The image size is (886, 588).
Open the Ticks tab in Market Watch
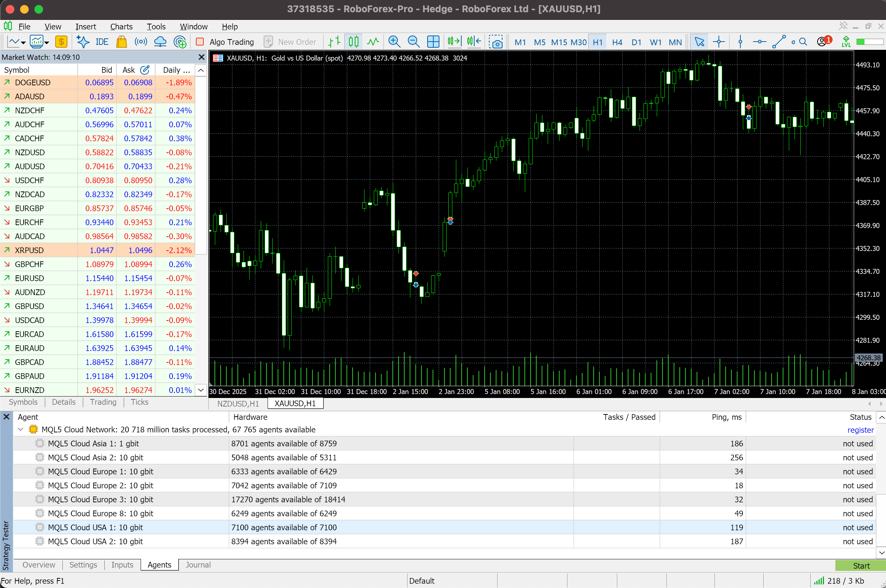click(140, 402)
